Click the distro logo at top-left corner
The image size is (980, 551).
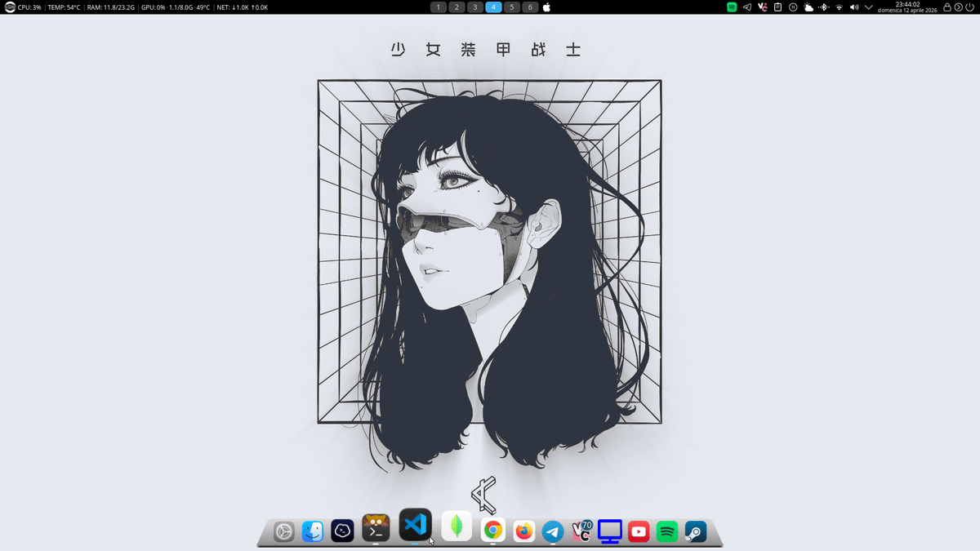(10, 7)
